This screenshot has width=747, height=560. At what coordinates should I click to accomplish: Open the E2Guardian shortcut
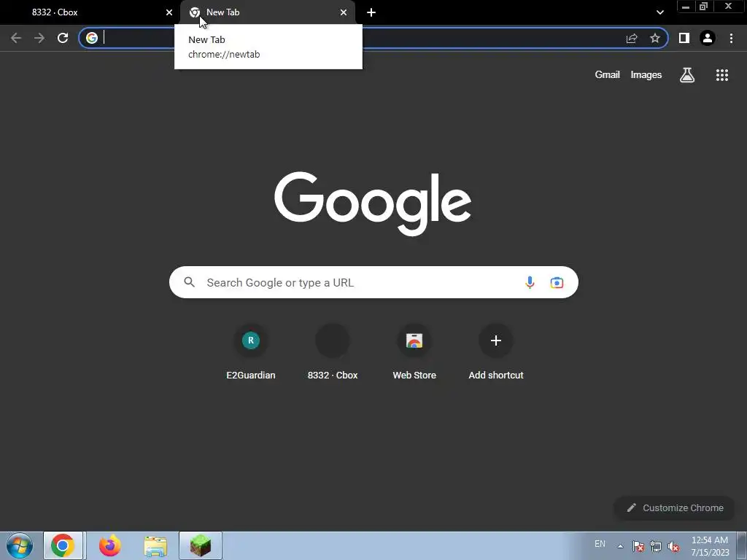[x=251, y=351]
